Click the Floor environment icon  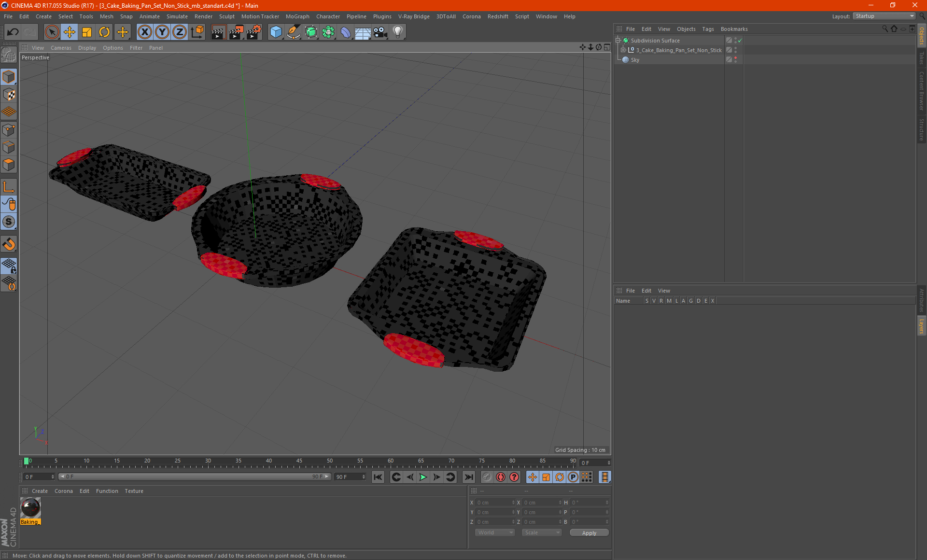(363, 32)
